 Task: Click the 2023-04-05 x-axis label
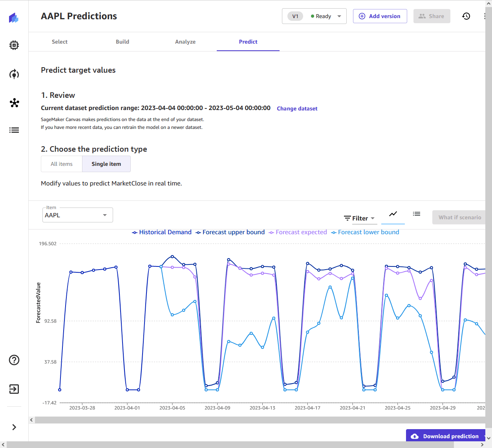[x=172, y=408]
